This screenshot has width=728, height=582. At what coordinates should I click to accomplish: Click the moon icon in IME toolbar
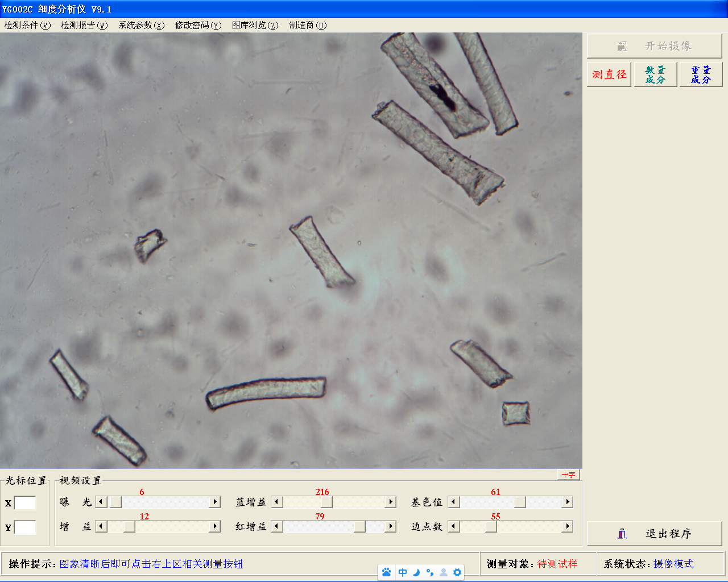click(x=416, y=572)
